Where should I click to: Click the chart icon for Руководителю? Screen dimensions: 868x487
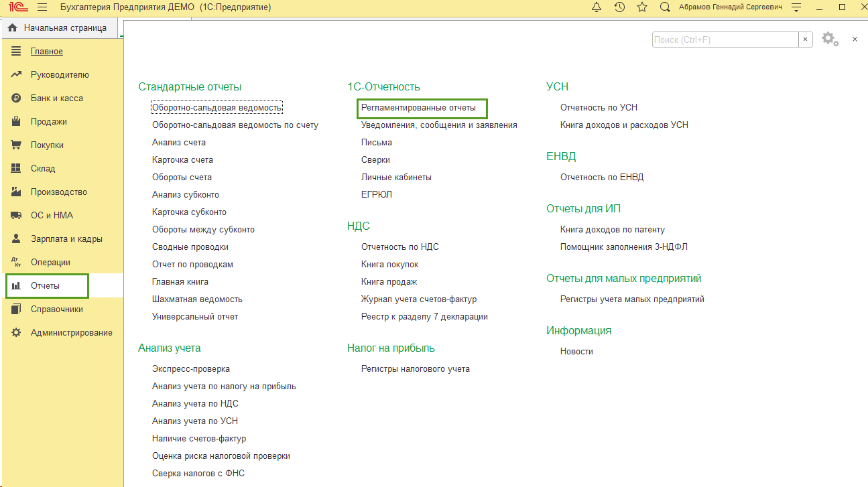[17, 74]
